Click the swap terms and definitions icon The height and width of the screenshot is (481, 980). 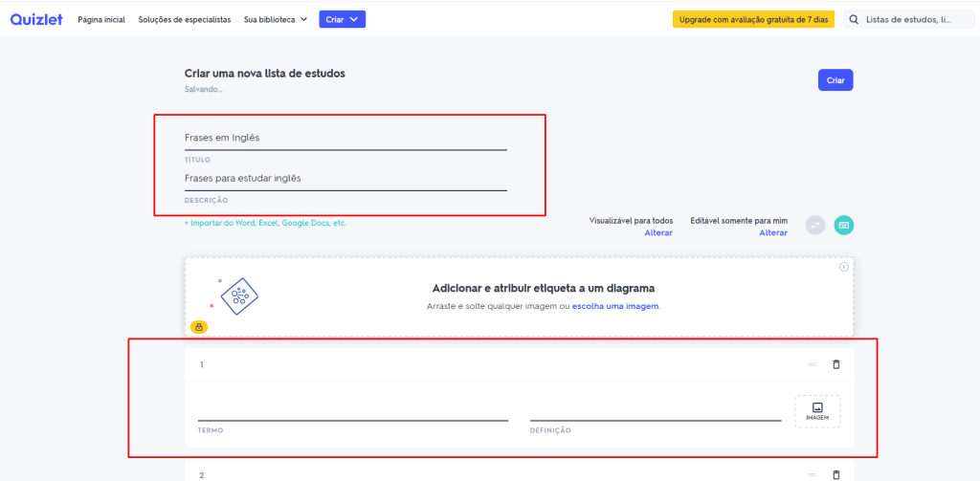pos(815,225)
